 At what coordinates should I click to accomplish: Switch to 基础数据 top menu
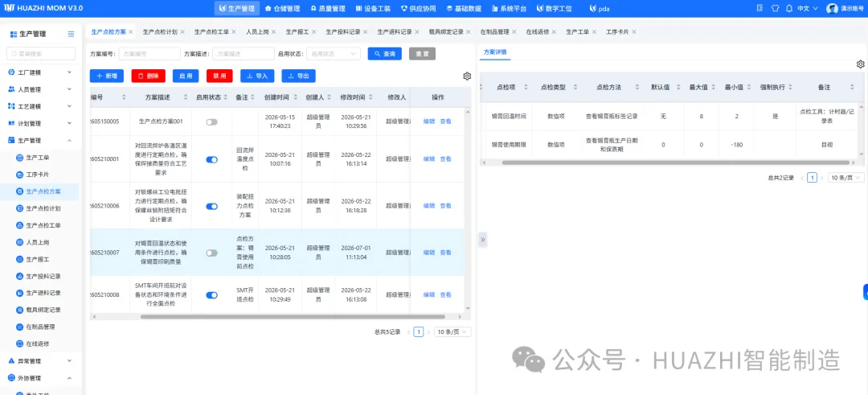point(464,8)
